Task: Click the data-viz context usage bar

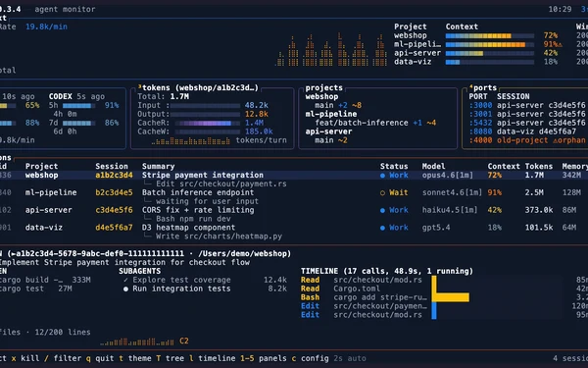Action: (490, 62)
